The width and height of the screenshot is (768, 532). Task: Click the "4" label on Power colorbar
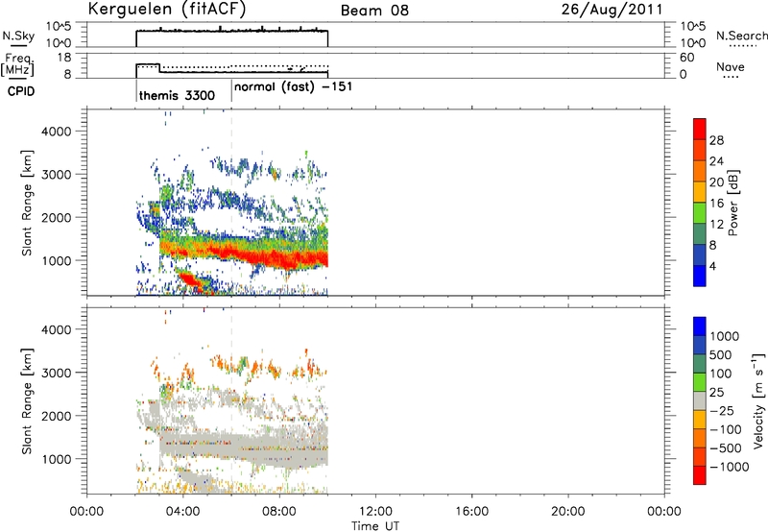pyautogui.click(x=712, y=266)
